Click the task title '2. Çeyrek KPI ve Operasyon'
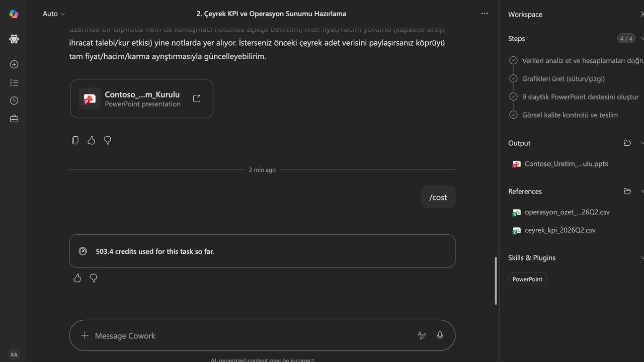The height and width of the screenshot is (362, 644). [x=271, y=14]
